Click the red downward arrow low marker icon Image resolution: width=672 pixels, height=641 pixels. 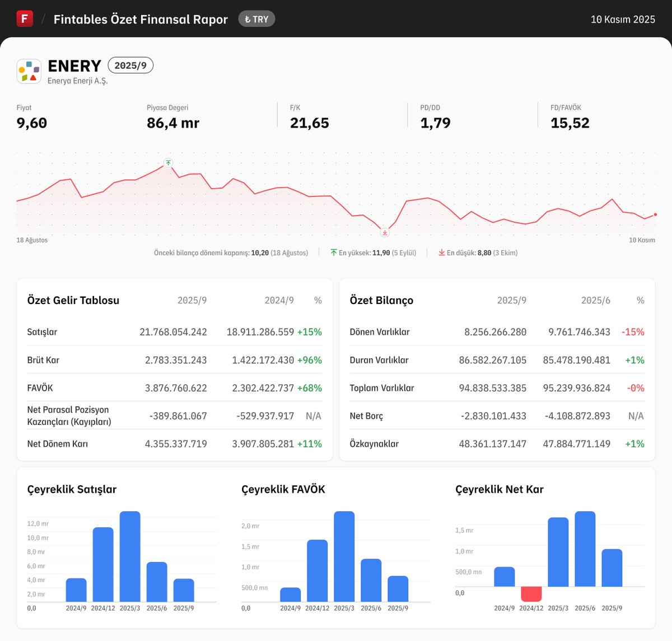tap(385, 232)
